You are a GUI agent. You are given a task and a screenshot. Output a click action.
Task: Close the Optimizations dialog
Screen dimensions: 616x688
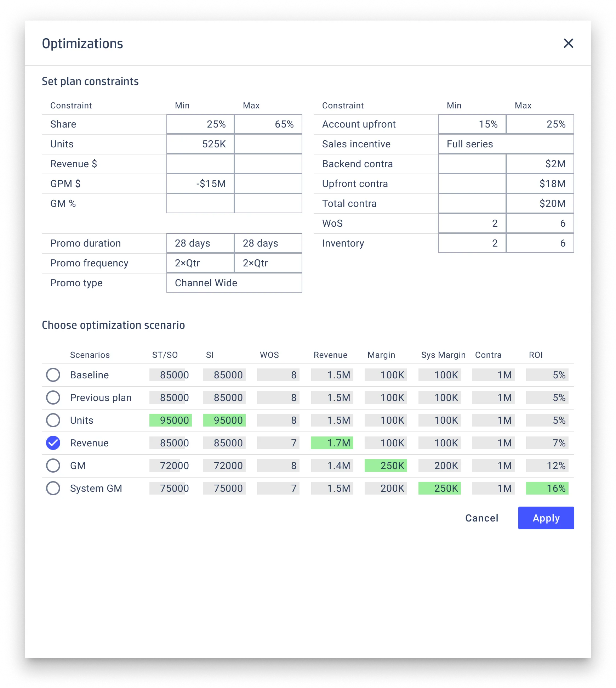[x=569, y=44]
